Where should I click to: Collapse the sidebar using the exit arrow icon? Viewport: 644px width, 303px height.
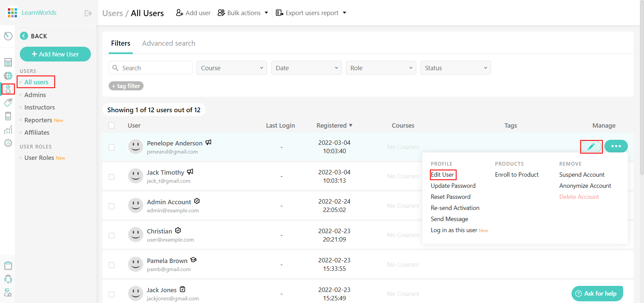point(88,13)
